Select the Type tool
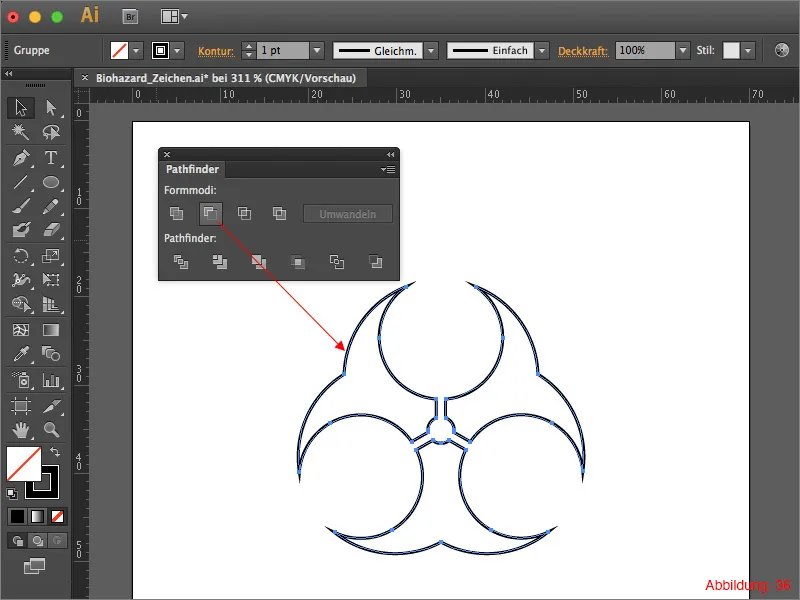This screenshot has height=600, width=800. pos(51,158)
